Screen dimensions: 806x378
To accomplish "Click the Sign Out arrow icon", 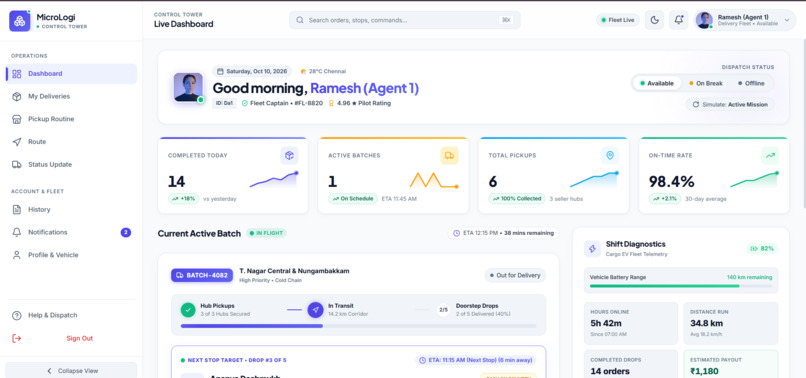I will [x=17, y=338].
